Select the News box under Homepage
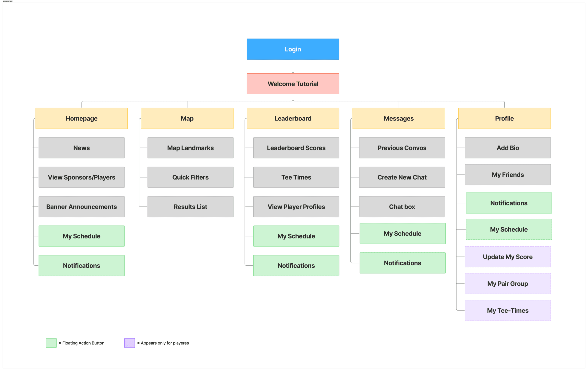This screenshot has width=588, height=371. [82, 148]
